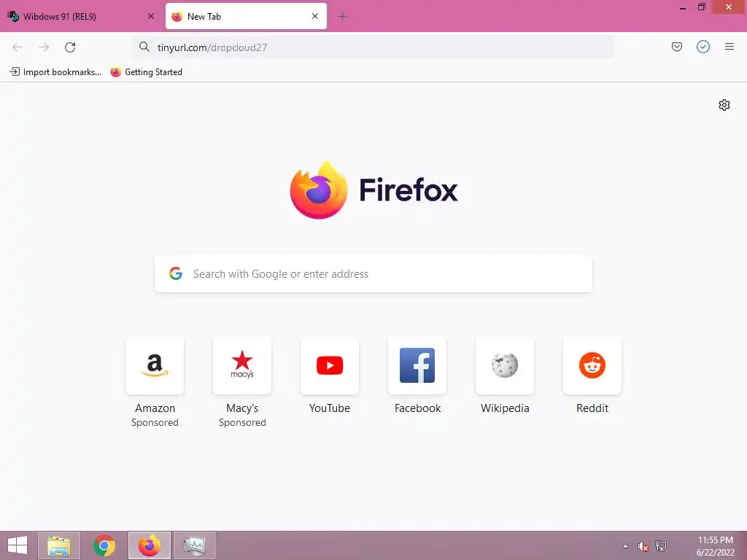Click the tinyurl.com/dropcloud27 address field
747x560 pixels.
pos(373,47)
